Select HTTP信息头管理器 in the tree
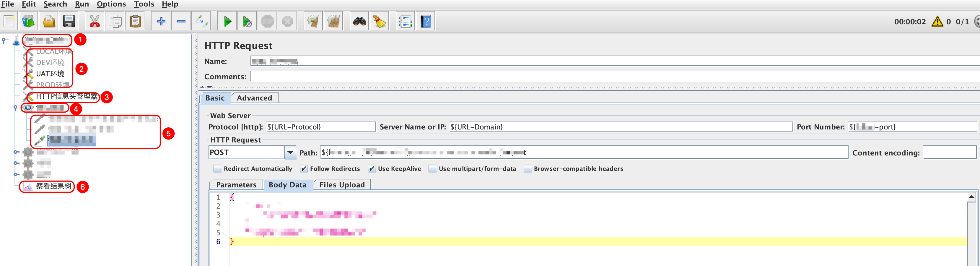The image size is (980, 266). 66,96
